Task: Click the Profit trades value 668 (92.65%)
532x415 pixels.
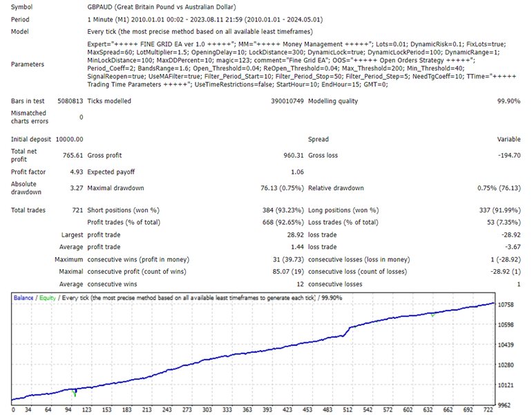Action: [283, 222]
